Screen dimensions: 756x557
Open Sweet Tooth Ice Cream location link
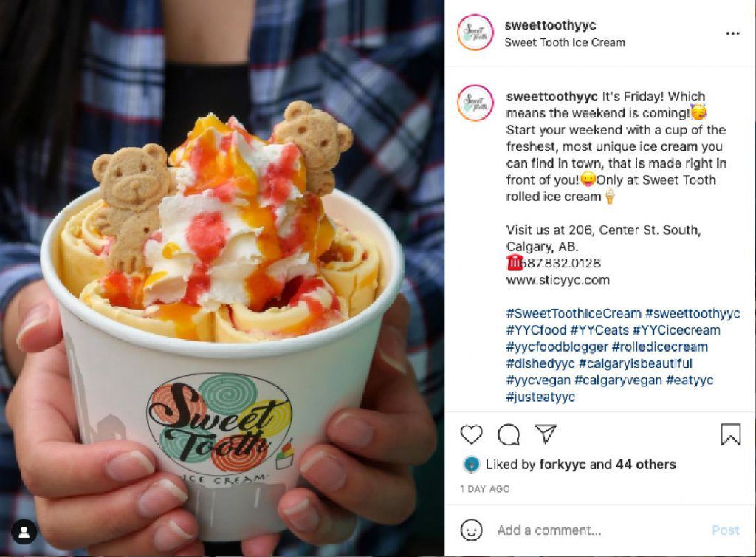coord(565,42)
